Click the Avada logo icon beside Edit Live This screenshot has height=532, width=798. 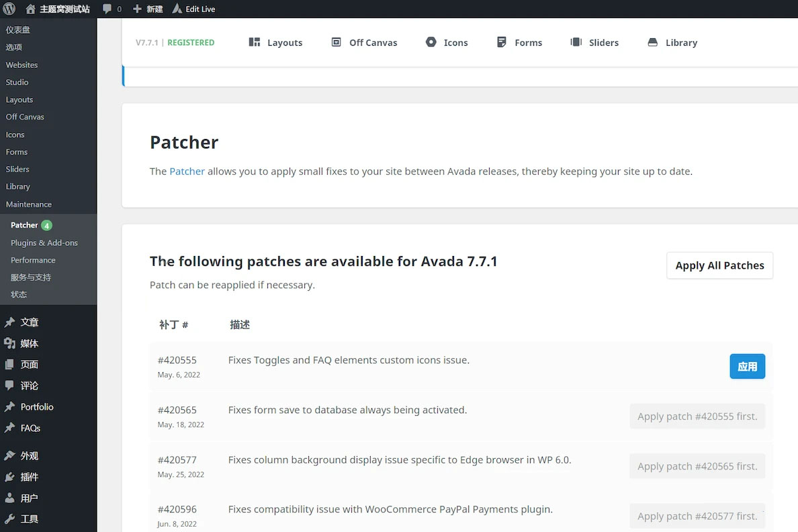pos(177,9)
